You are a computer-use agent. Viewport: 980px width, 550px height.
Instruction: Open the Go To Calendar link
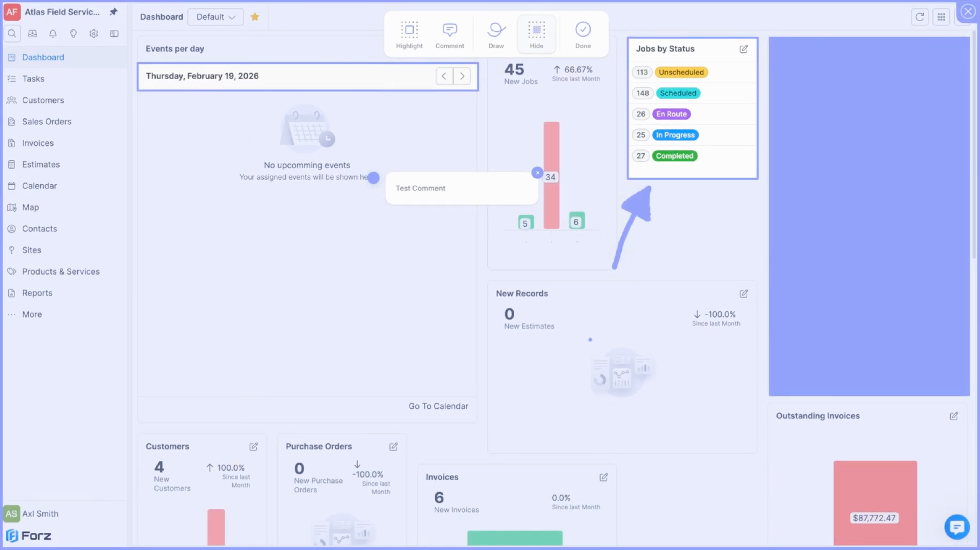pyautogui.click(x=438, y=406)
